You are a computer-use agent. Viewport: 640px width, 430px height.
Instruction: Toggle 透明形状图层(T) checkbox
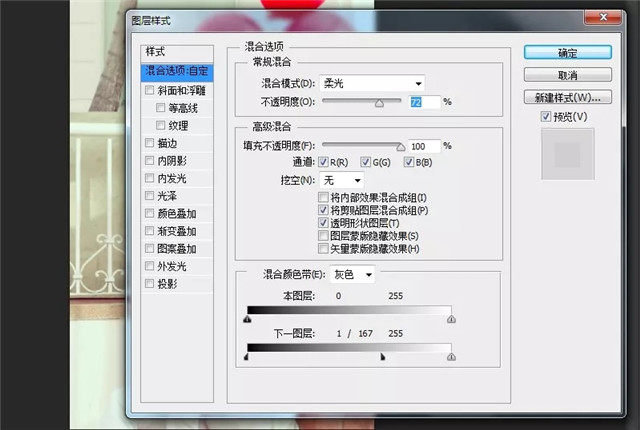point(323,223)
